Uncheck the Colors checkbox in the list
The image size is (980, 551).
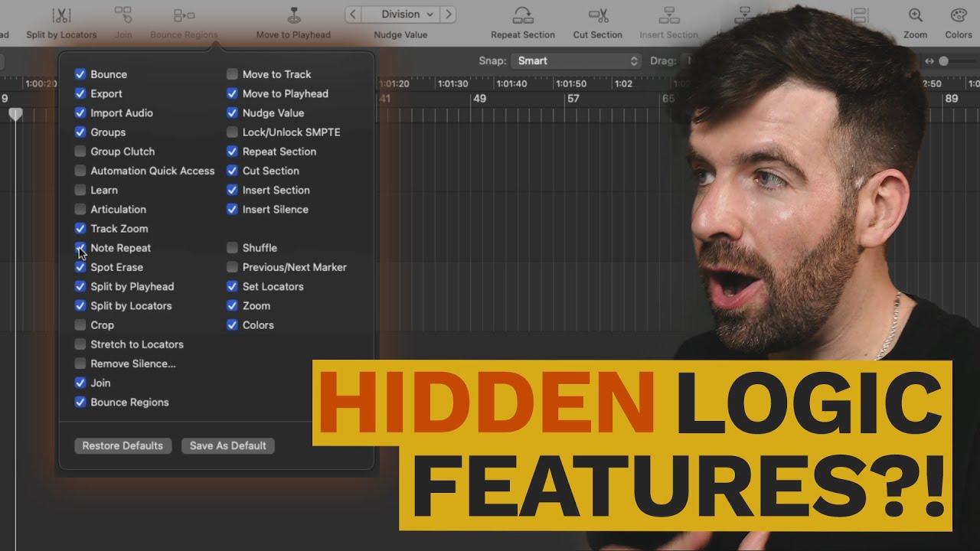point(232,324)
